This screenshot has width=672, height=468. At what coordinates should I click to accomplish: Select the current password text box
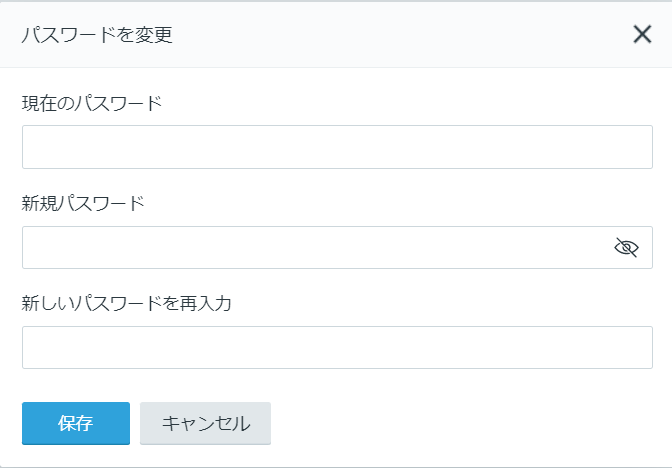tap(337, 147)
